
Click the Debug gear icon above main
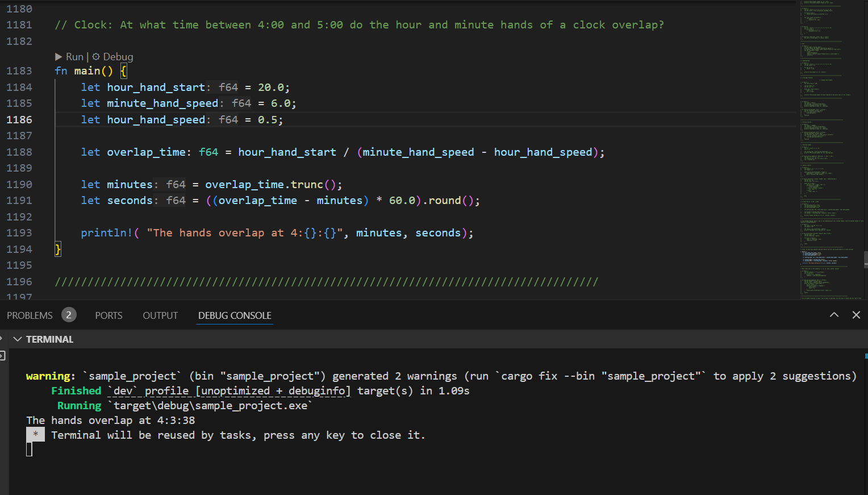point(96,57)
